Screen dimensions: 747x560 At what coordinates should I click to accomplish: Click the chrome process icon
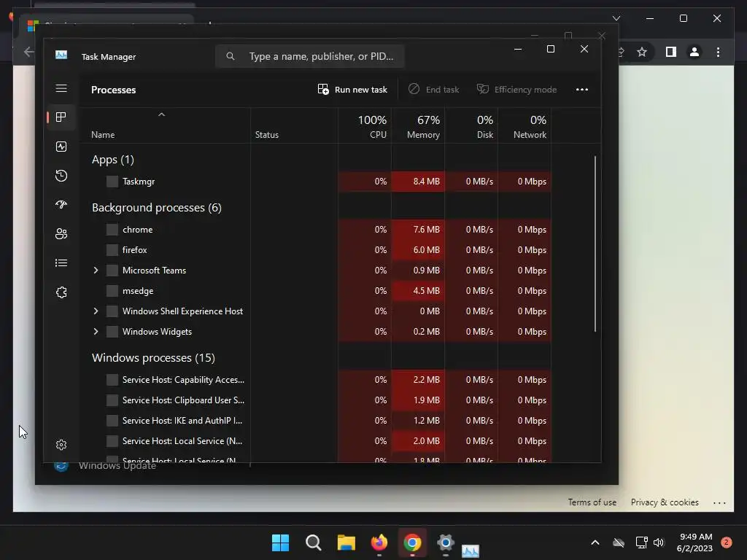(112, 230)
